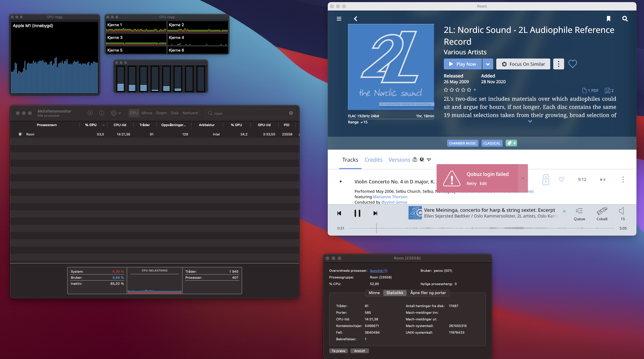Clear the roon search text

pyautogui.click(x=291, y=113)
